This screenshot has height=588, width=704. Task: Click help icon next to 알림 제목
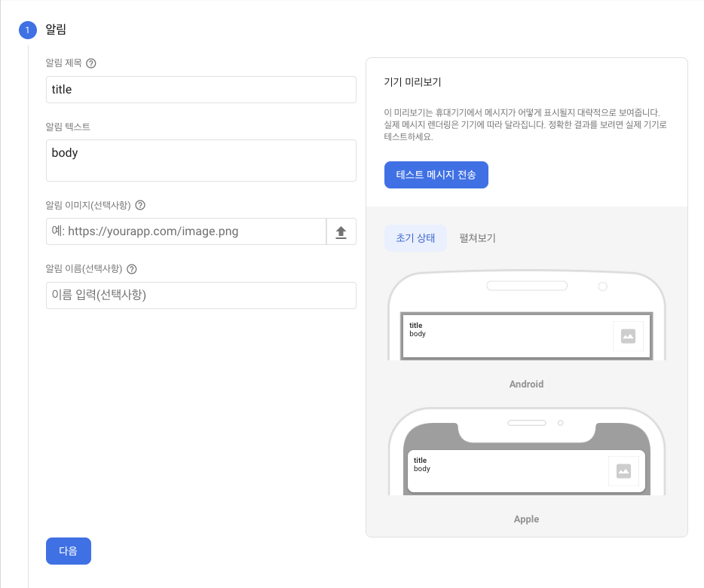coord(91,63)
